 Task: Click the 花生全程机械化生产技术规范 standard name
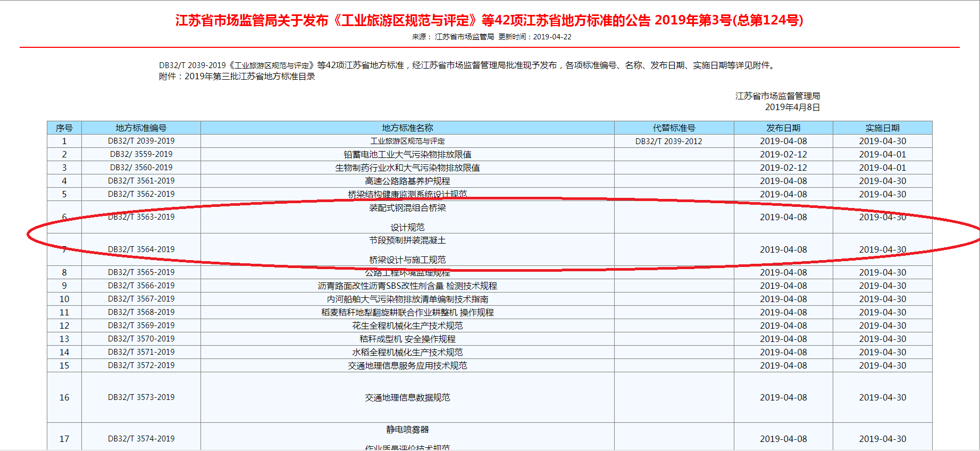(x=407, y=325)
